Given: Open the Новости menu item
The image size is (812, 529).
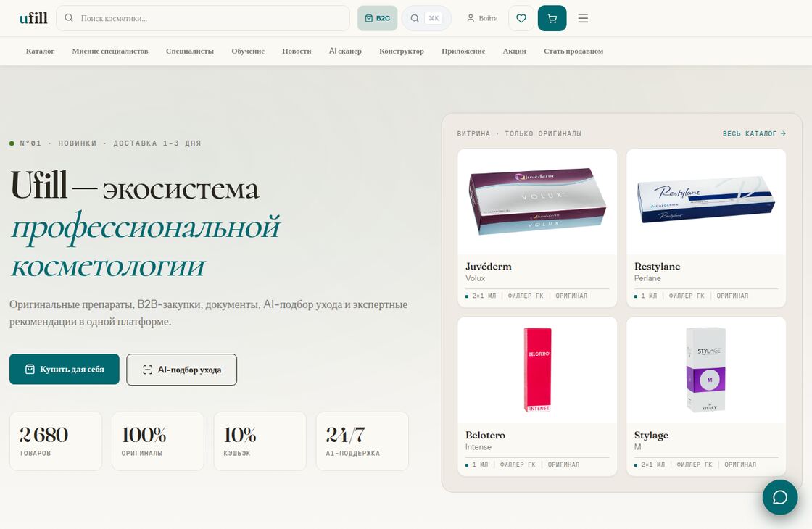Looking at the screenshot, I should tap(297, 51).
